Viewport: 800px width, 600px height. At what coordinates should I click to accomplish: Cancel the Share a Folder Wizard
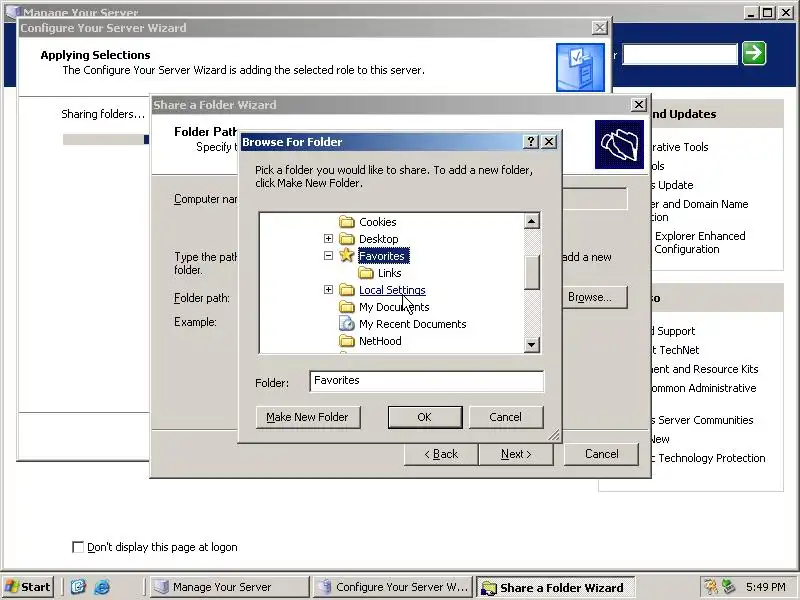click(x=602, y=454)
